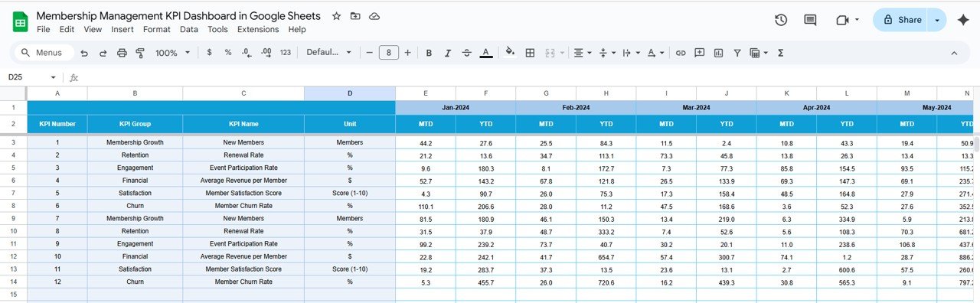Open horizontal align dropdown
The width and height of the screenshot is (980, 303).
point(582,53)
